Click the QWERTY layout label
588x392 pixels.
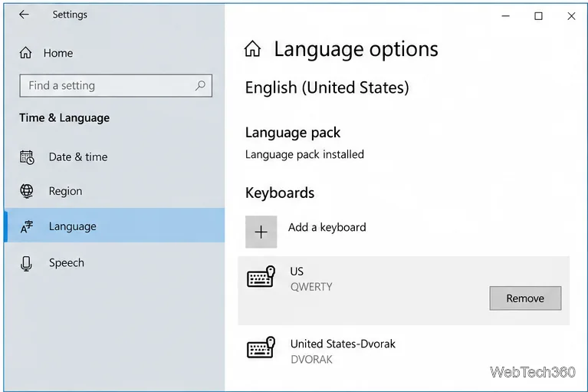pyautogui.click(x=311, y=287)
